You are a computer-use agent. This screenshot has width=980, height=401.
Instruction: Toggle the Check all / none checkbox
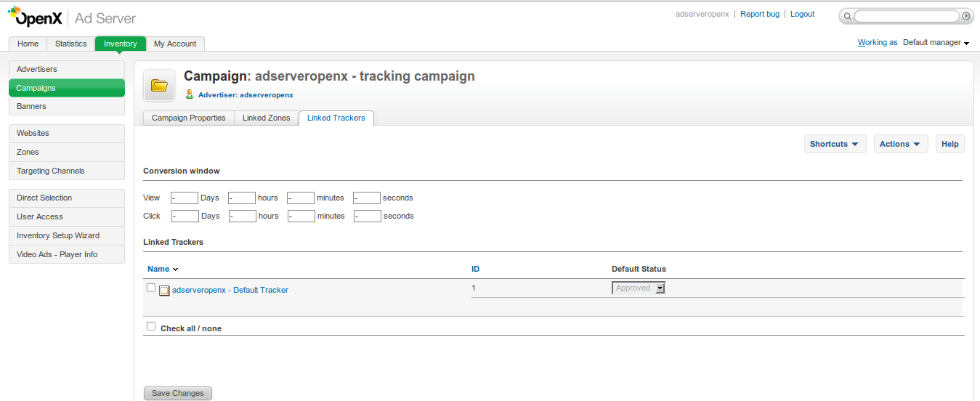coord(151,327)
